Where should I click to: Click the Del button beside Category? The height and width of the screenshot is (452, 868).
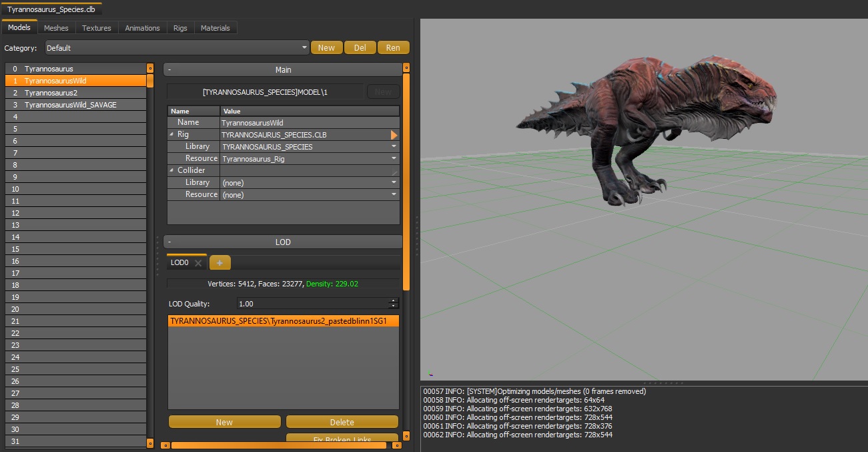[x=360, y=47]
